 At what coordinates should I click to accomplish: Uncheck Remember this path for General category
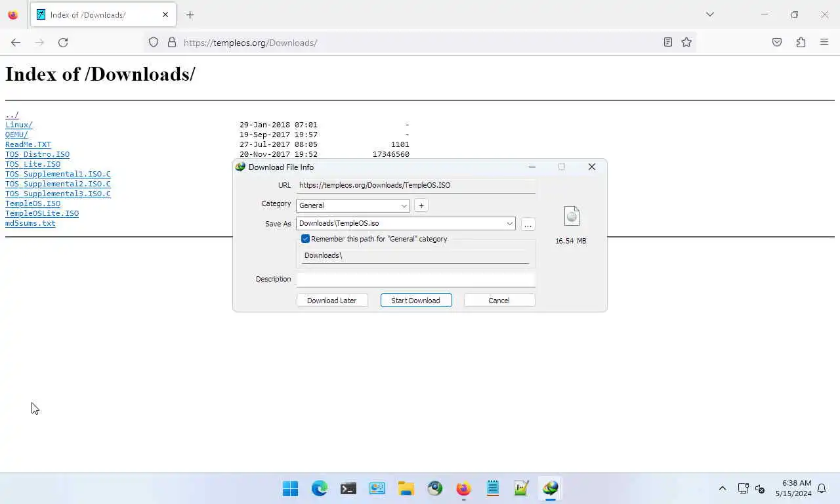tap(305, 239)
